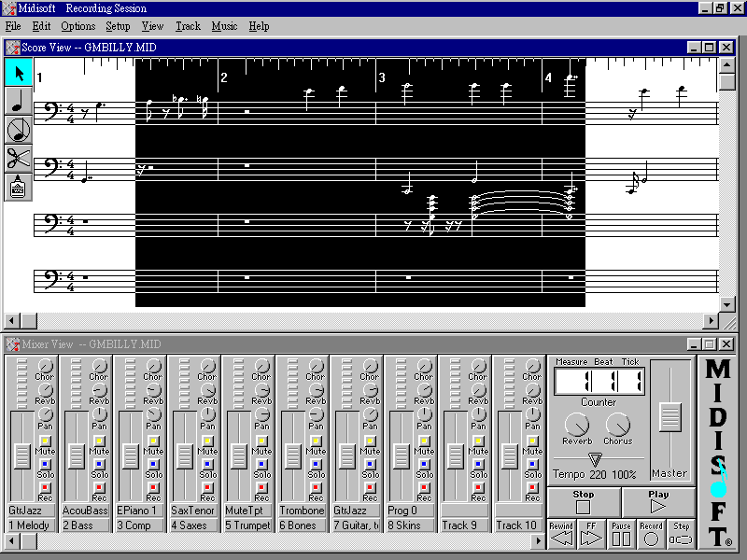Viewport: 747px width, 560px height.
Task: Click the Measure Beat Tick counter display
Action: [598, 382]
